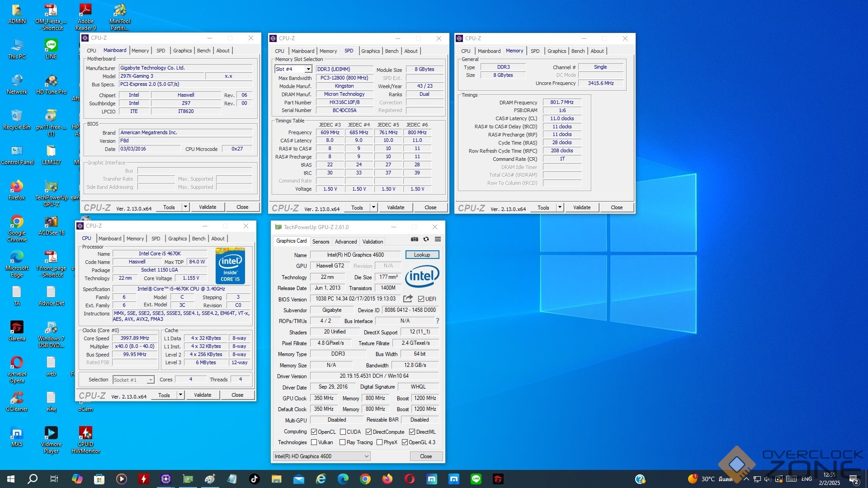This screenshot has width=868, height=488.
Task: Click the DRAM Frequency 801.7 MHz value
Action: pyautogui.click(x=562, y=102)
